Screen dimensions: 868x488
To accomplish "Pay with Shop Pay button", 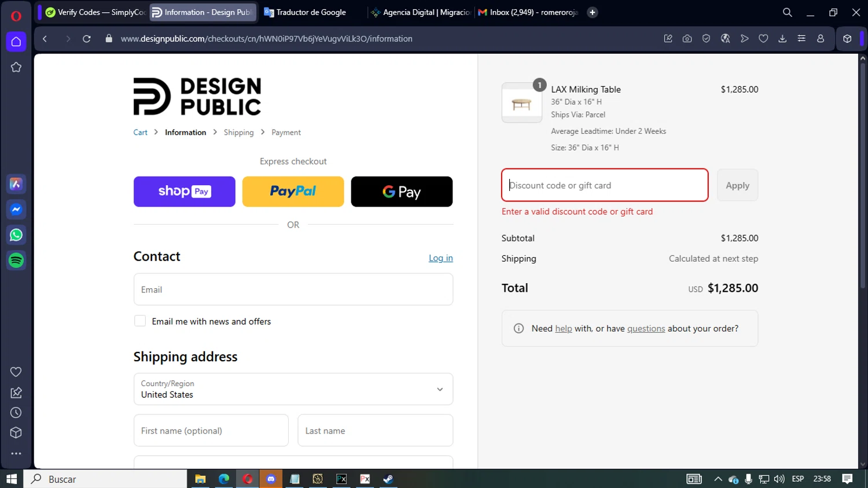I will 185,192.
